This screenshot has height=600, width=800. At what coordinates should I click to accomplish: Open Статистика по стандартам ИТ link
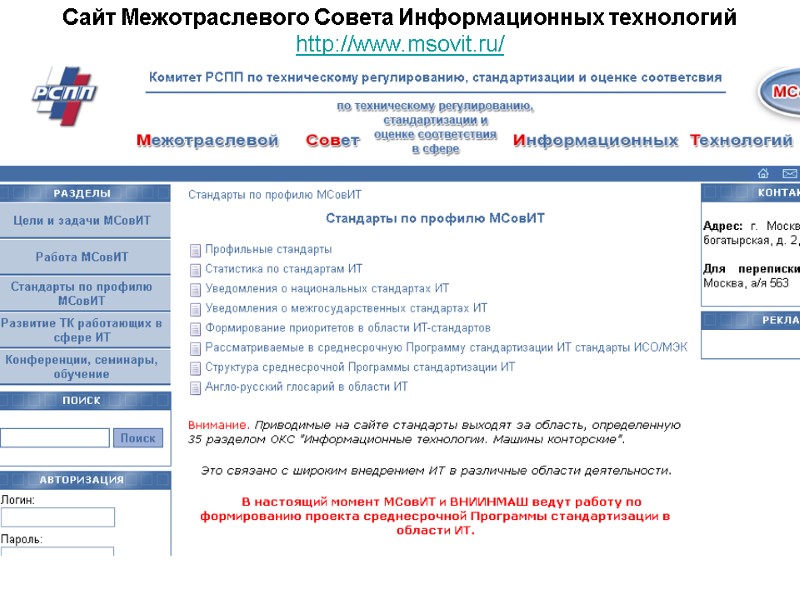[284, 269]
